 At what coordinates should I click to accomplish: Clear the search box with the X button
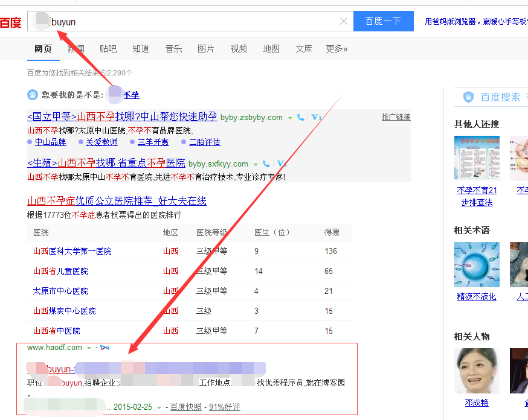tap(344, 21)
